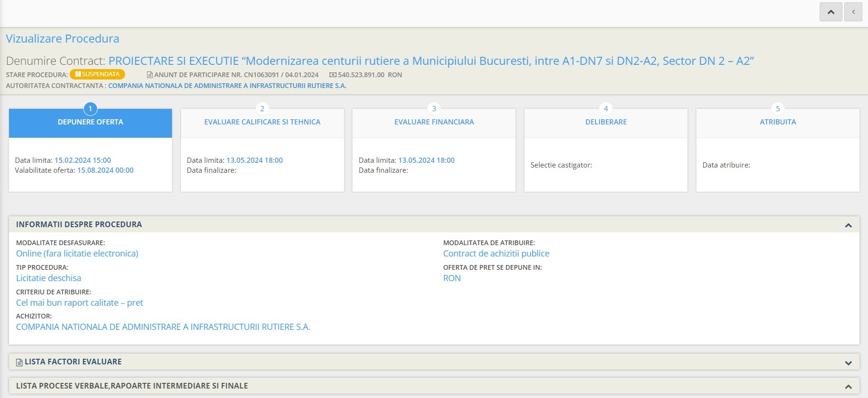
Task: Open the contract title PROIECTARE SI EXECUTIE link
Action: [431, 61]
